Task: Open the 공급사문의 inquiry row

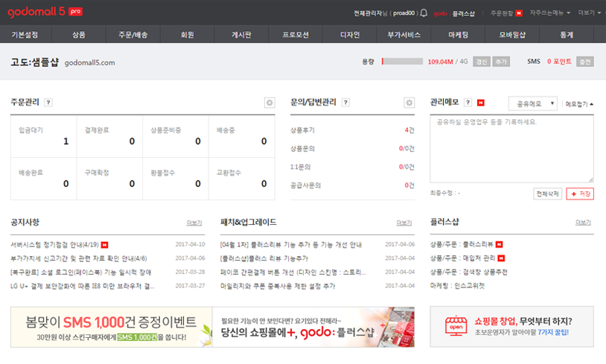Action: click(x=352, y=185)
